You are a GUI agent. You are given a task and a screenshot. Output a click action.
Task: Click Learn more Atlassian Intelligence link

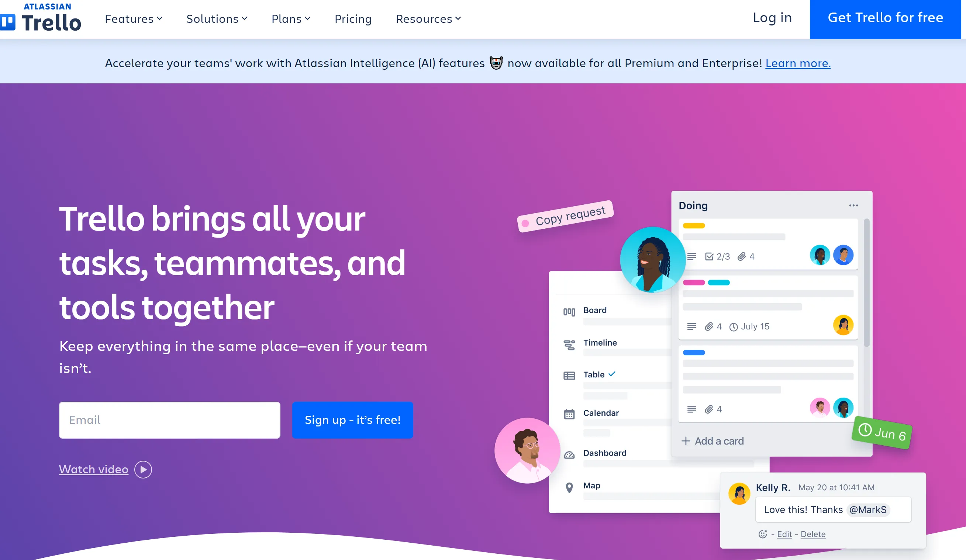[798, 62]
